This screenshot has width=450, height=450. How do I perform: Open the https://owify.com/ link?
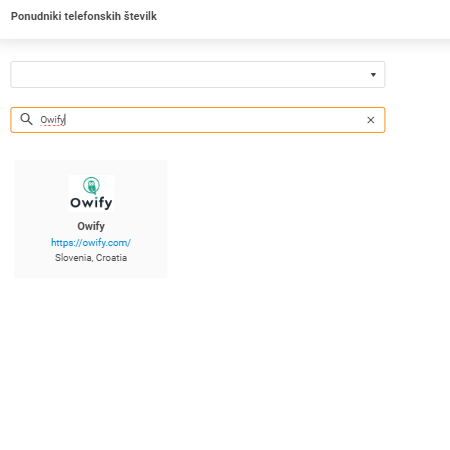[91, 243]
